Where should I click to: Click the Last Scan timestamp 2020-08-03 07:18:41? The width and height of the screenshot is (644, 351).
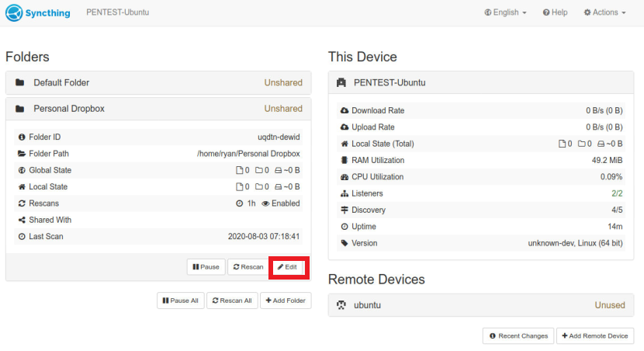264,237
